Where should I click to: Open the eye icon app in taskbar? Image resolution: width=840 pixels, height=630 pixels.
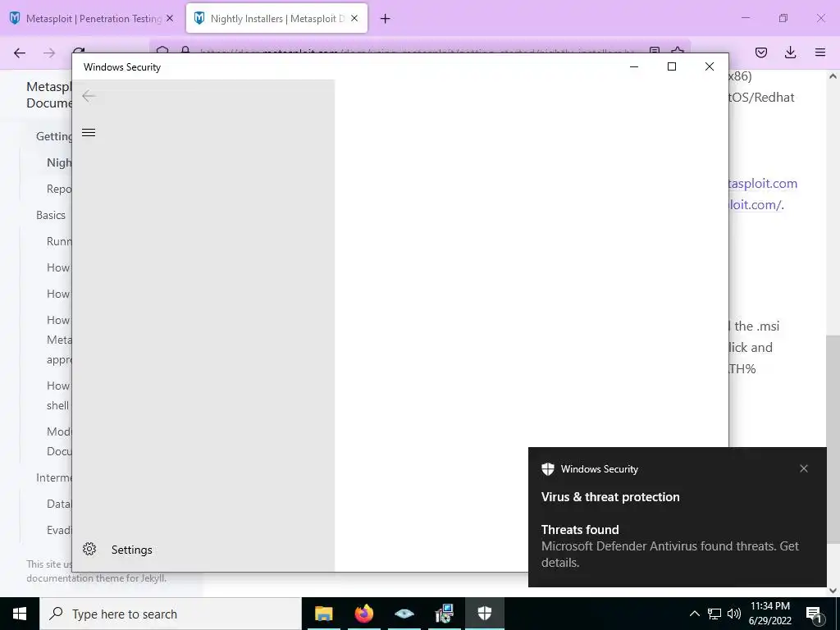pos(404,614)
